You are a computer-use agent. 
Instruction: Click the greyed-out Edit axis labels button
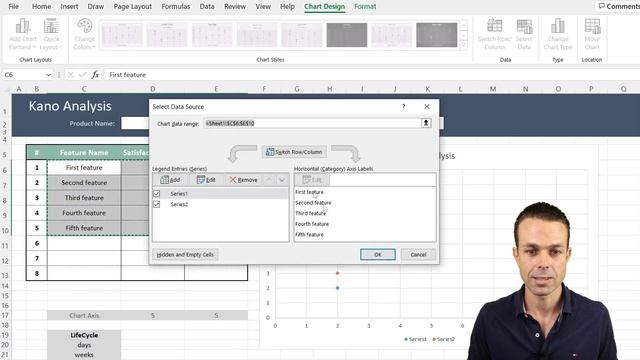pos(312,180)
